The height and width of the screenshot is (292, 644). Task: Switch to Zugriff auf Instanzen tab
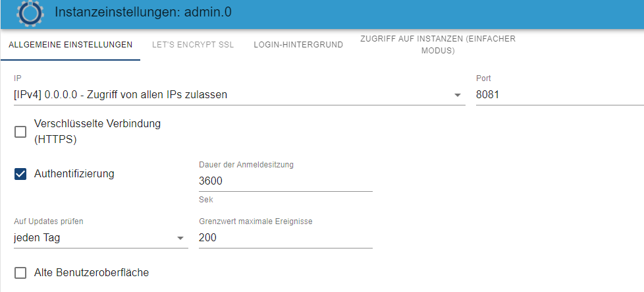click(438, 45)
